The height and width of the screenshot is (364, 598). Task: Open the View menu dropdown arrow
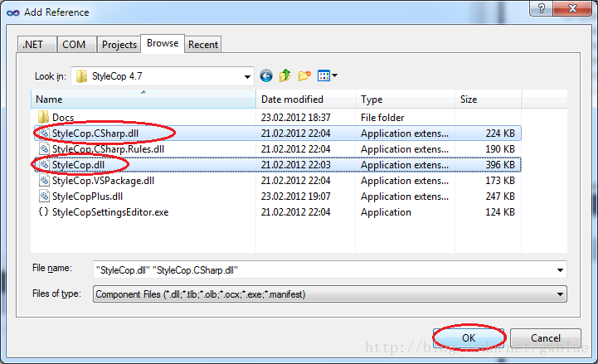tap(334, 75)
